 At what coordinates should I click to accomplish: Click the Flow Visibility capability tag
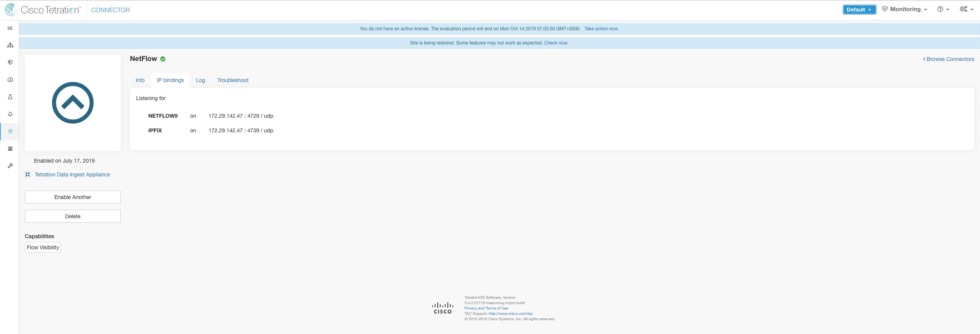pyautogui.click(x=43, y=247)
